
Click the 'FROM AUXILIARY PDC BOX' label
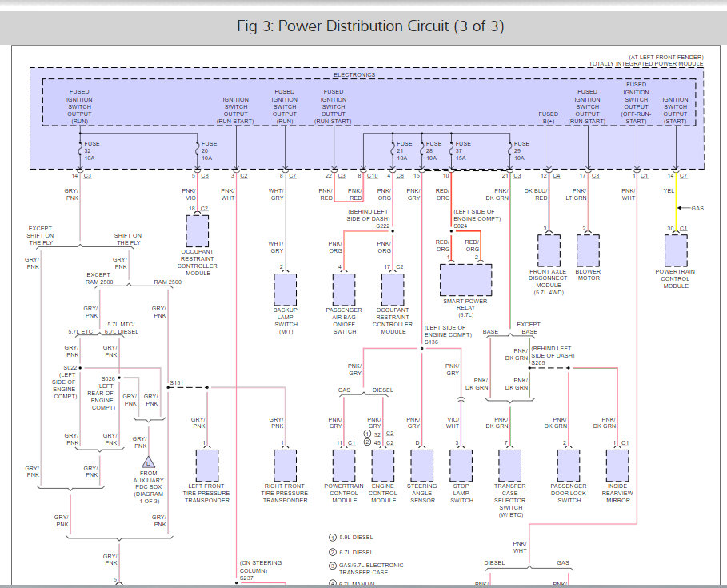(x=149, y=487)
